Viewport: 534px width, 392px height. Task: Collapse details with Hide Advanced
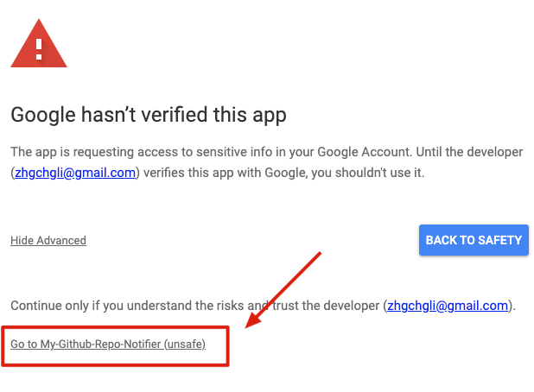tap(48, 240)
